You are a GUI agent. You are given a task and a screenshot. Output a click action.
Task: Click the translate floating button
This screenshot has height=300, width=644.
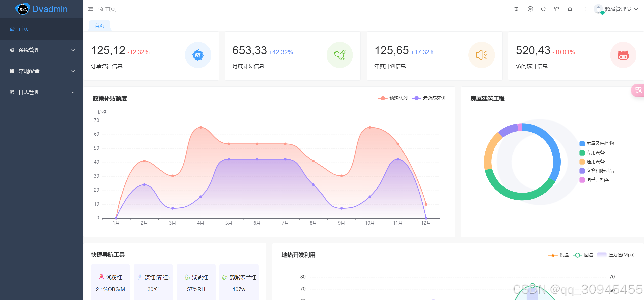(x=638, y=90)
